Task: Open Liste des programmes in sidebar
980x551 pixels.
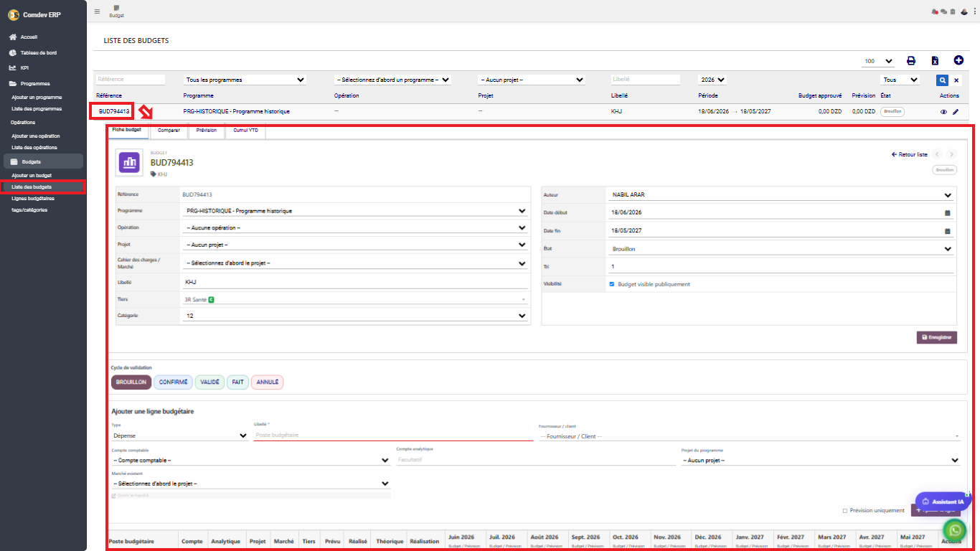Action: (37, 109)
